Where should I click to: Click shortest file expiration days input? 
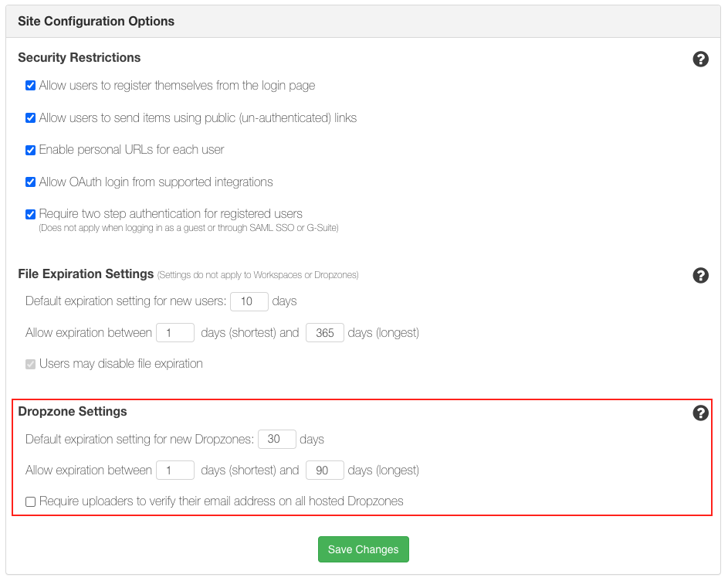click(174, 333)
